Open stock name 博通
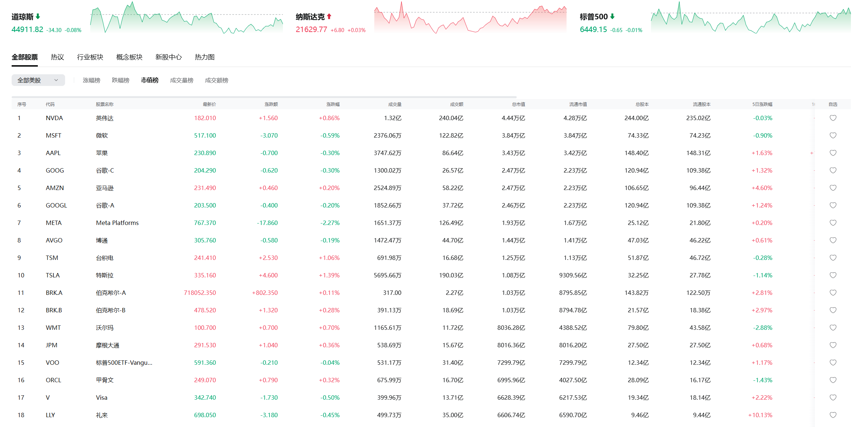 point(102,240)
